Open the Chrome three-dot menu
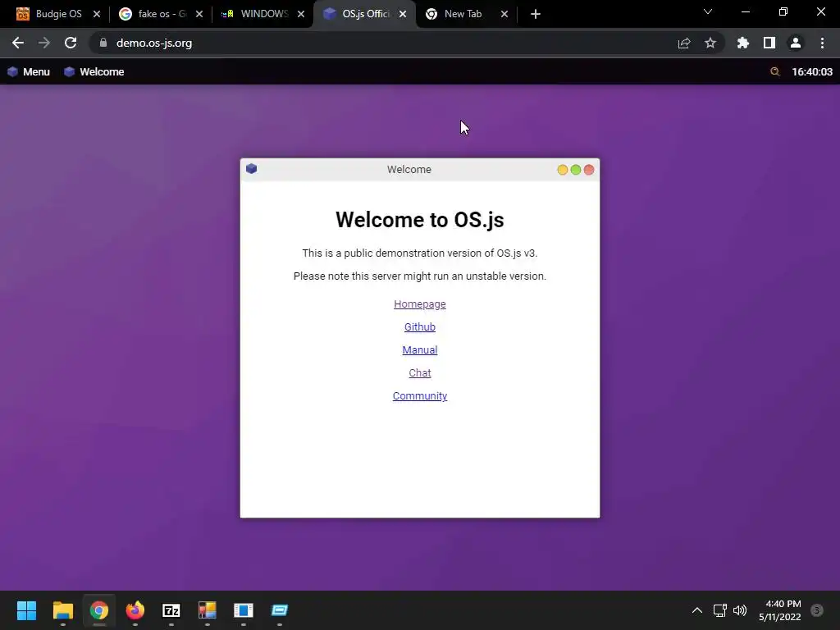Screen dimensions: 840x630 pyautogui.click(x=822, y=43)
